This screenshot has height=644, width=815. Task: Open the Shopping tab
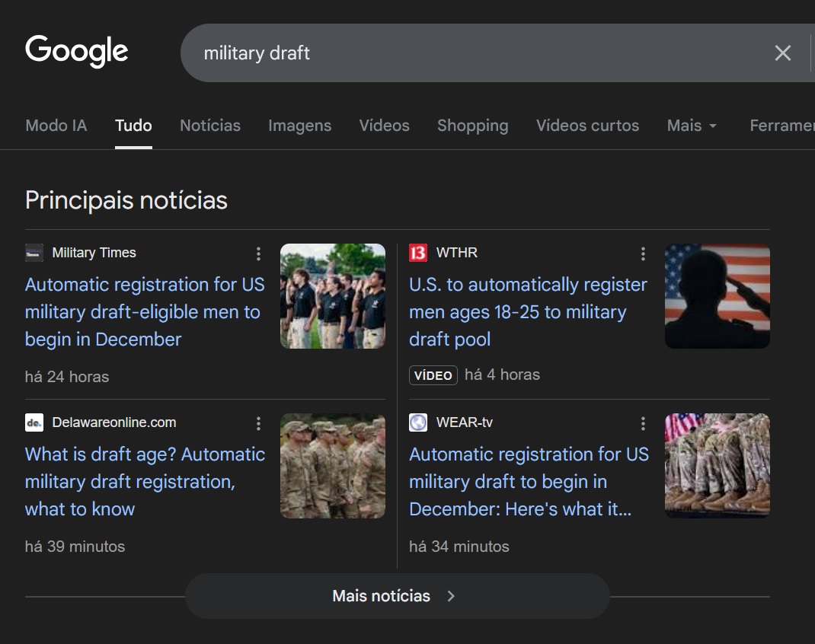[x=473, y=126]
